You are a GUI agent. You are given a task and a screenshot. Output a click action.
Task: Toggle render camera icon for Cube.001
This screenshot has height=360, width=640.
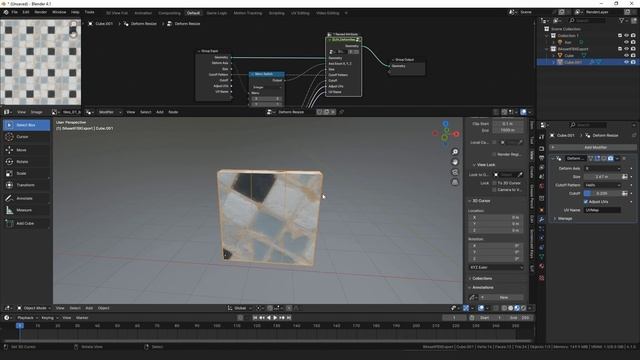[633, 62]
